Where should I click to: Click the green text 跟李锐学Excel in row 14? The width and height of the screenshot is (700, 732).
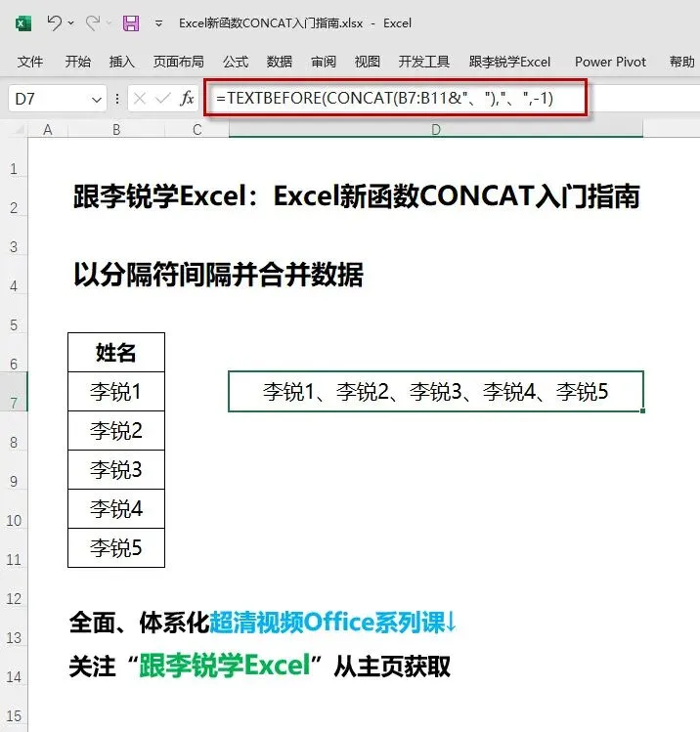pos(225,666)
